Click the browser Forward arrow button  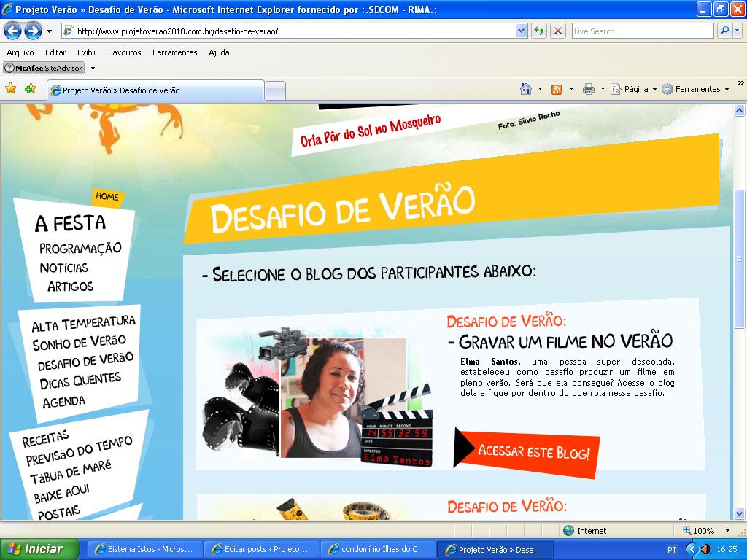point(33,31)
